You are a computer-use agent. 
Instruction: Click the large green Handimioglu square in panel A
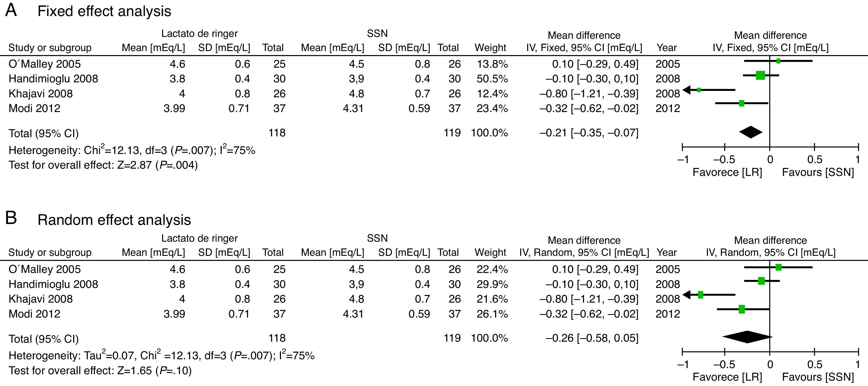(x=761, y=75)
